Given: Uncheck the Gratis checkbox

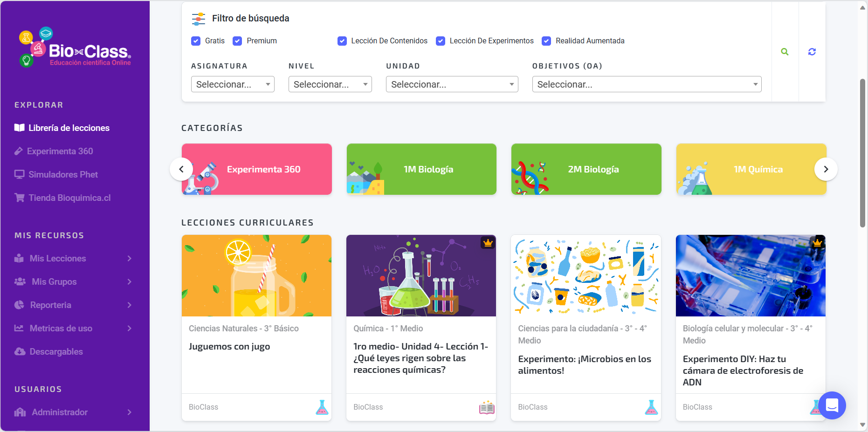Looking at the screenshot, I should [196, 41].
